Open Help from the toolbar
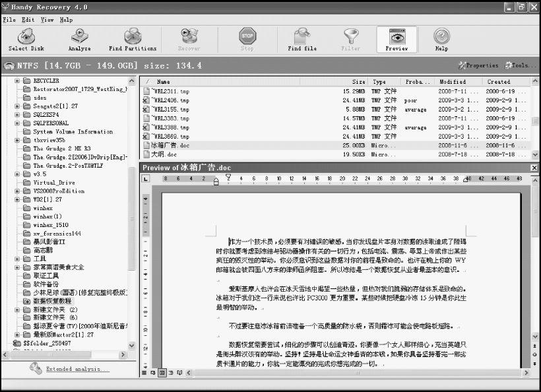The width and height of the screenshot is (541, 392). (x=441, y=38)
